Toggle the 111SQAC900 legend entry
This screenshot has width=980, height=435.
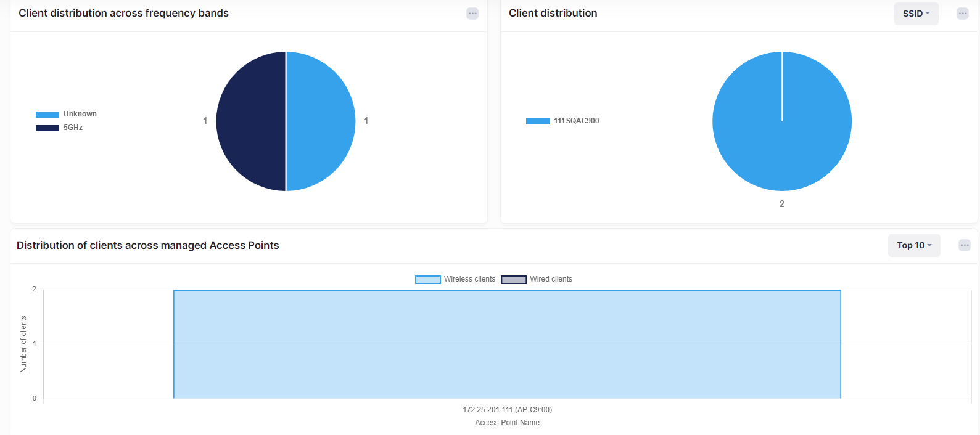(x=562, y=121)
